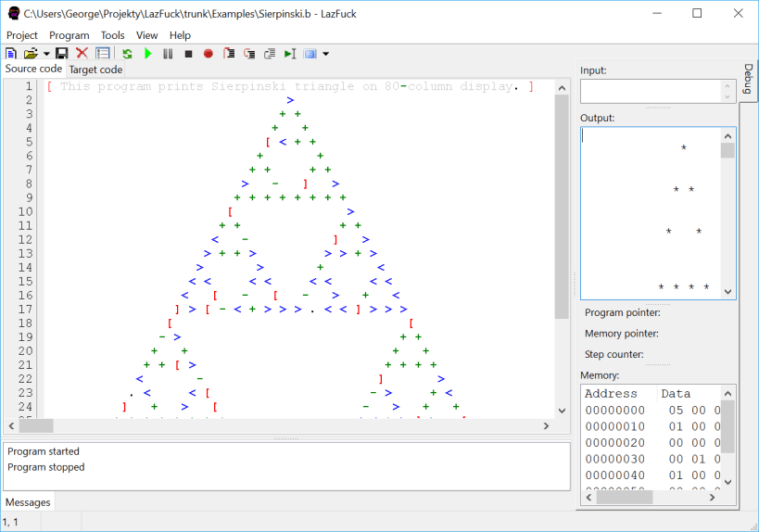Expand the dropdown arrow next to view icon
The width and height of the screenshot is (759, 532).
[x=326, y=54]
